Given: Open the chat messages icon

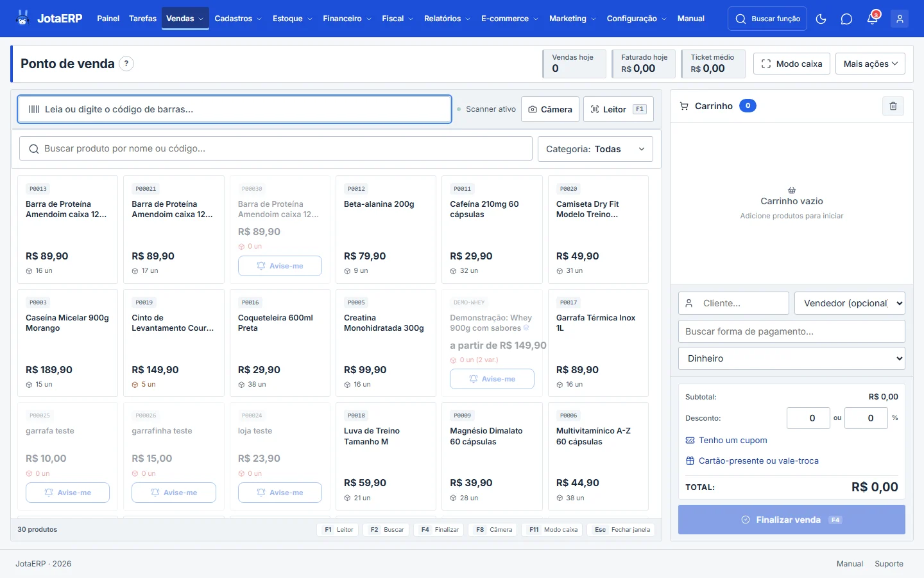Looking at the screenshot, I should tap(846, 19).
